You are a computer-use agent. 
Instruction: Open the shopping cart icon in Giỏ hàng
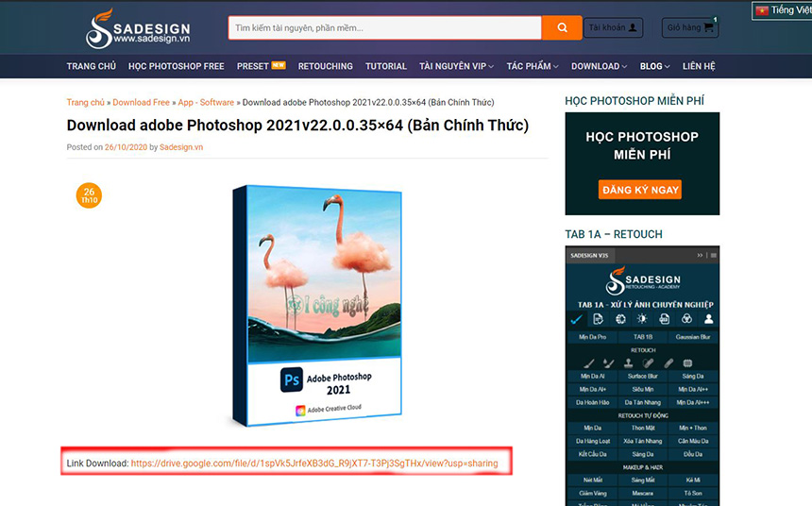708,28
